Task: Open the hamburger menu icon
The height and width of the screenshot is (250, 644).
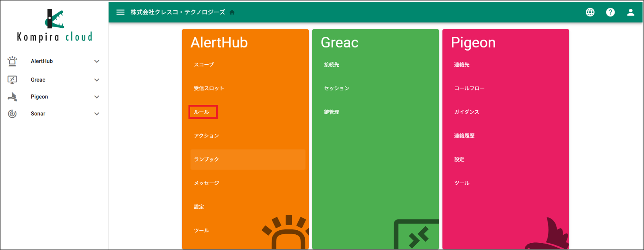Action: point(120,12)
